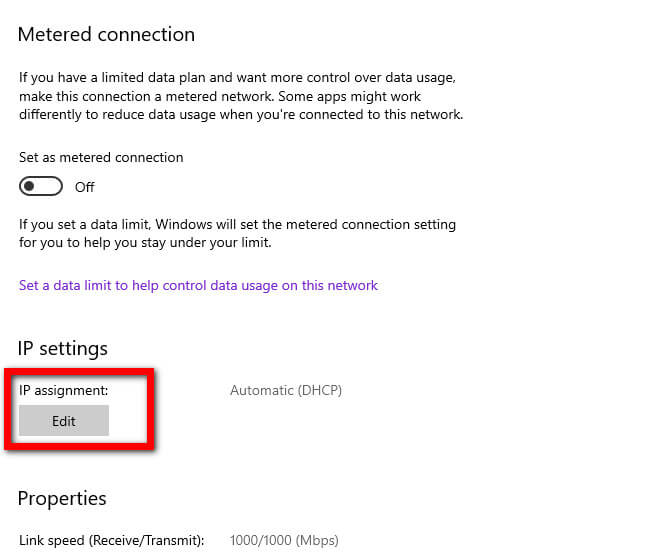This screenshot has height=557, width=663.
Task: Click the dark knob inside the metered switch
Action: point(29,186)
